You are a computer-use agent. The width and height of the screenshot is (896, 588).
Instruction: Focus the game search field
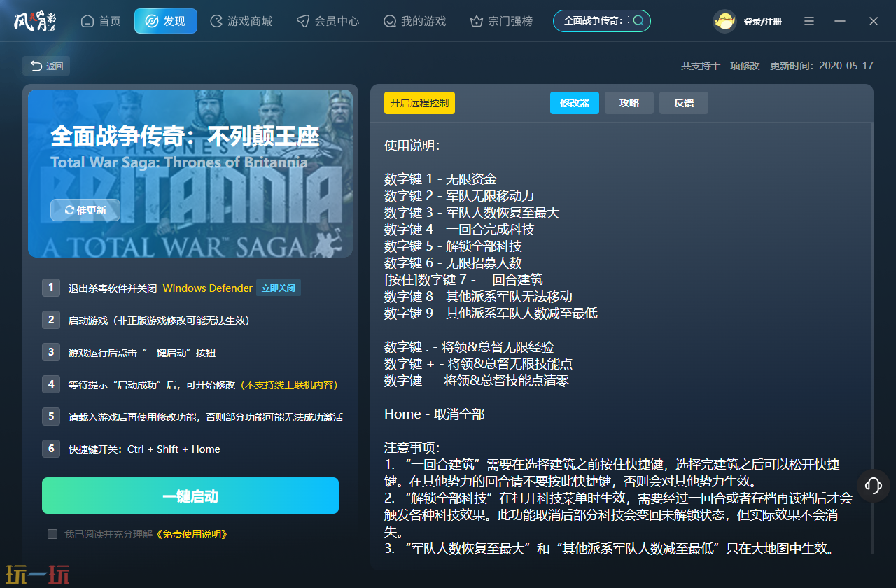pyautogui.click(x=602, y=21)
